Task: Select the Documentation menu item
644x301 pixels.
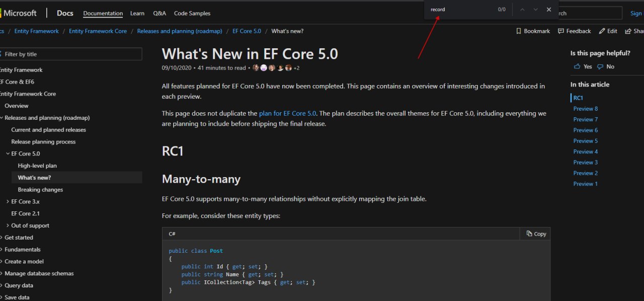Action: [103, 14]
